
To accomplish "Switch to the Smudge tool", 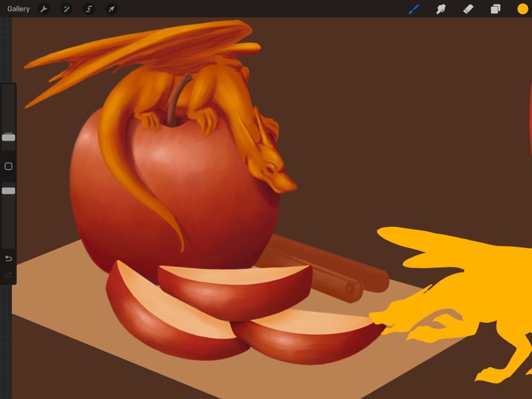I will point(441,9).
